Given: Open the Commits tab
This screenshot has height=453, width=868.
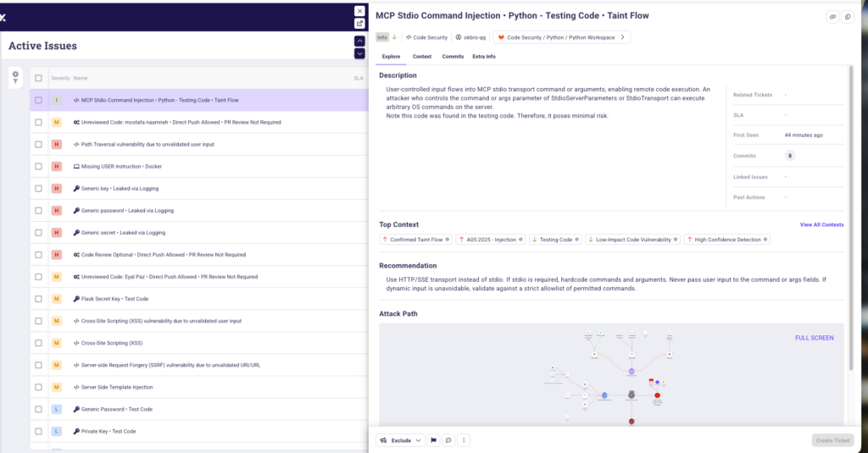Looking at the screenshot, I should (x=453, y=57).
